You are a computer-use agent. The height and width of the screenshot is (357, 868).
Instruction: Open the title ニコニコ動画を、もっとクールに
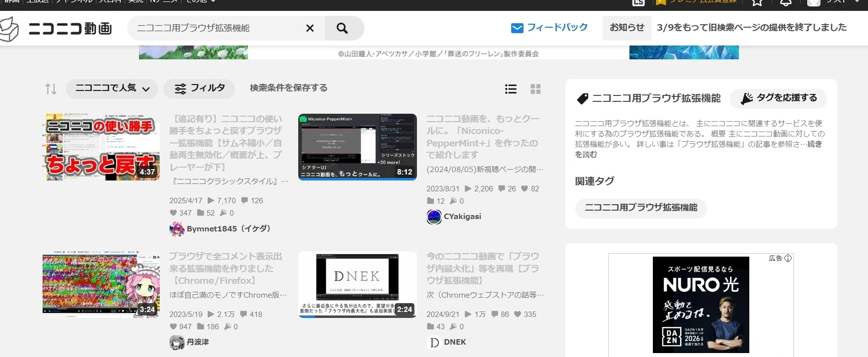click(483, 137)
